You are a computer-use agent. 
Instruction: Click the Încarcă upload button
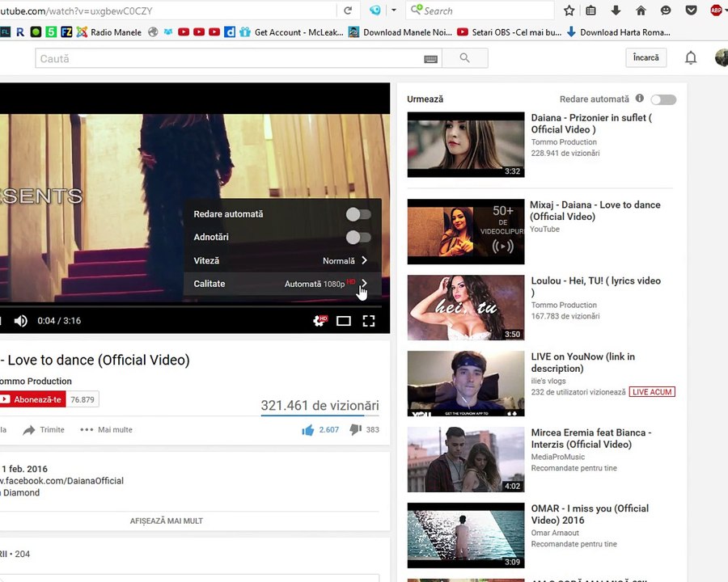[645, 57]
